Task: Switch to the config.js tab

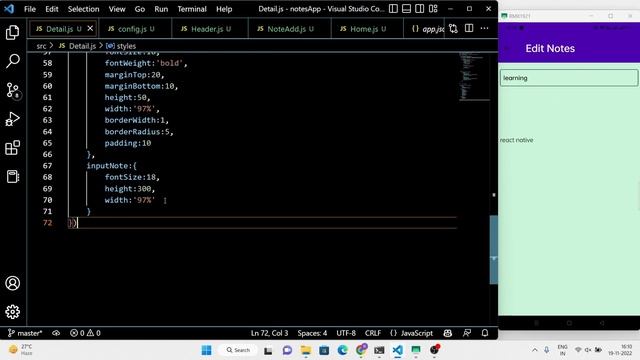Action: click(x=135, y=29)
